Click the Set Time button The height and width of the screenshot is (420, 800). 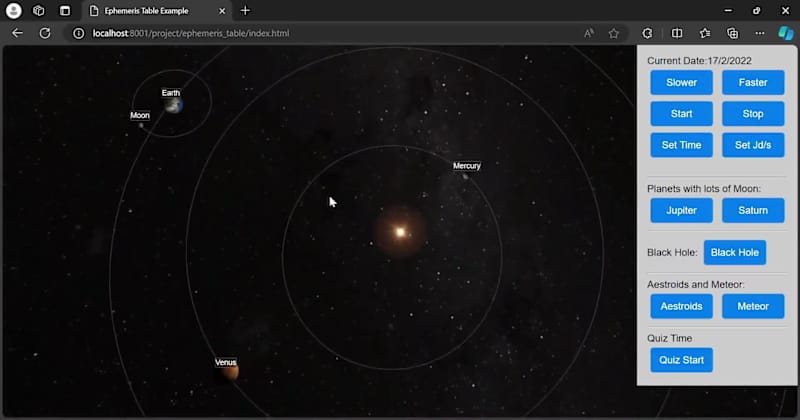pyautogui.click(x=681, y=145)
